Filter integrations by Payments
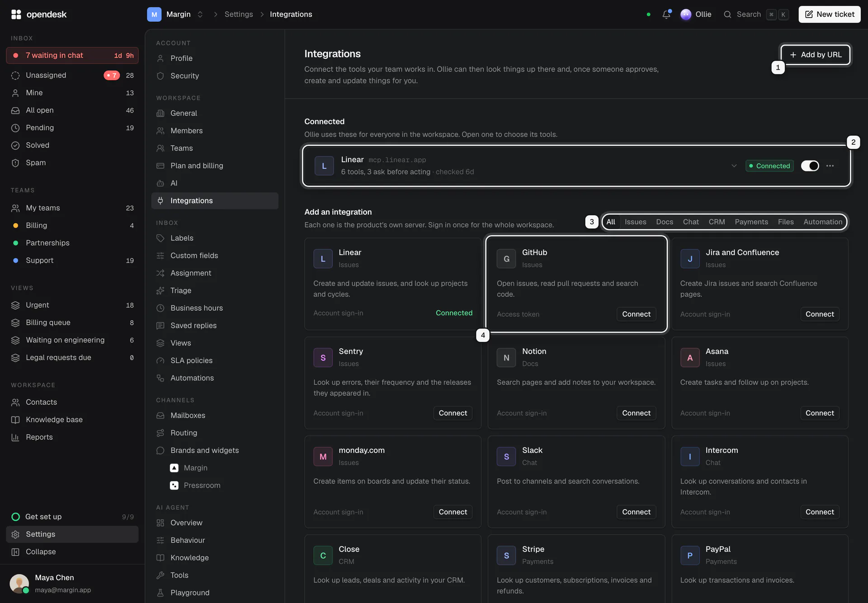Viewport: 868px width, 603px height. [751, 222]
